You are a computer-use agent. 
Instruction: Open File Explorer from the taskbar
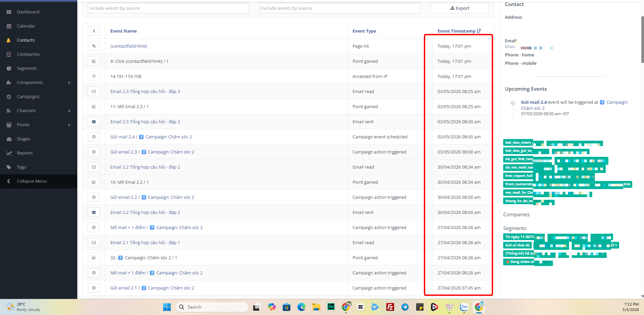point(316,307)
